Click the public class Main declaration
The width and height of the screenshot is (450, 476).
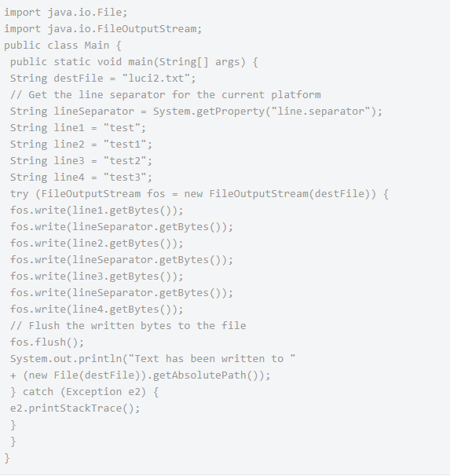[63, 46]
